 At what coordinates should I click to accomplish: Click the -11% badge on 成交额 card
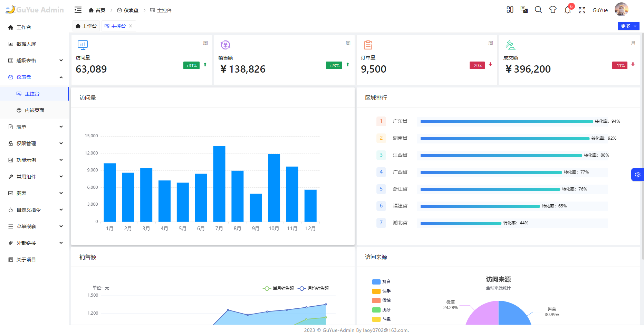tap(620, 65)
